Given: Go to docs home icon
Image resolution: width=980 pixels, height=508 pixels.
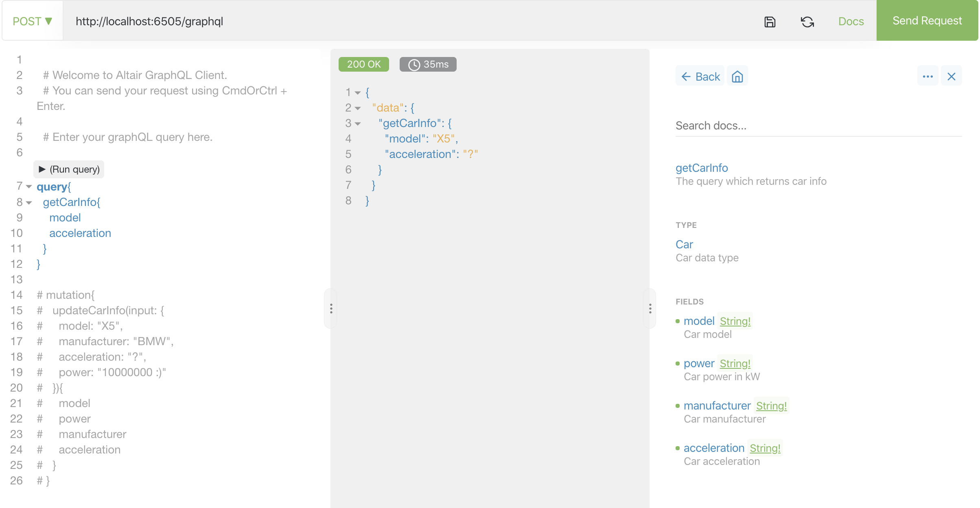Looking at the screenshot, I should (737, 77).
